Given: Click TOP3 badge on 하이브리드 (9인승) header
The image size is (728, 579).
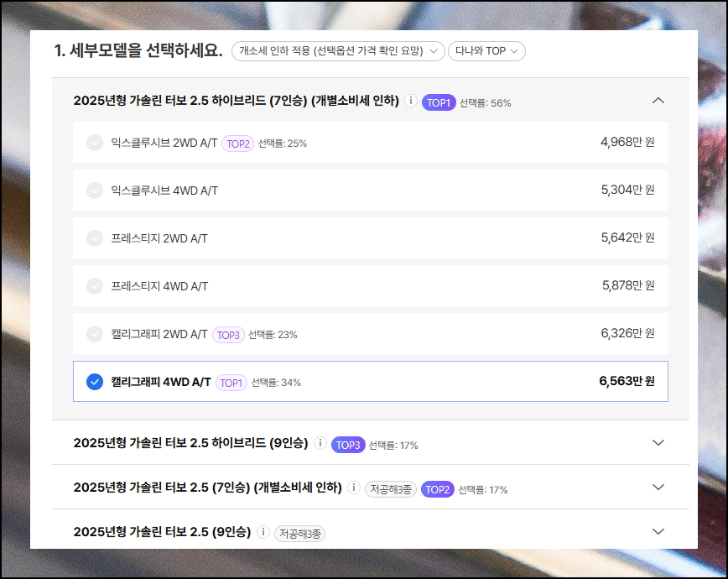Looking at the screenshot, I should pos(348,445).
